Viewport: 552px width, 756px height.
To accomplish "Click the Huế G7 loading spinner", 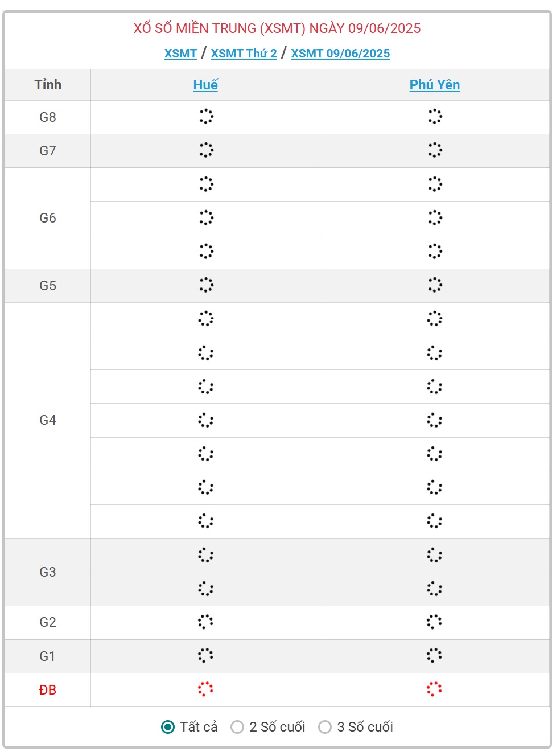I will pyautogui.click(x=206, y=150).
